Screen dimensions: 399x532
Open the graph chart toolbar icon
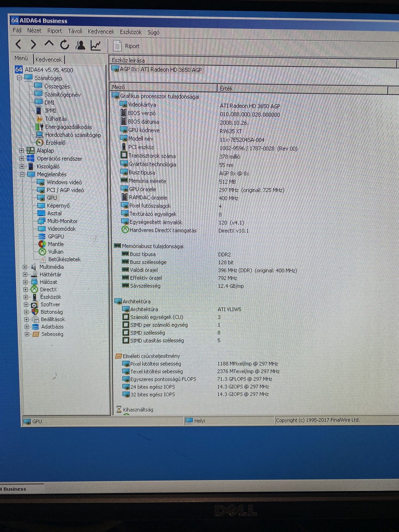click(x=96, y=45)
